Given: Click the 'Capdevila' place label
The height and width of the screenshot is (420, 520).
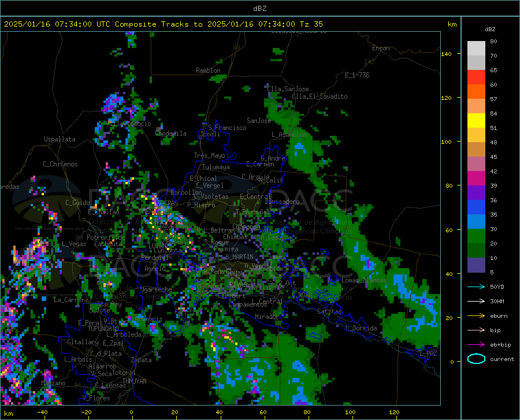Looking at the screenshot, I should pos(171,133).
